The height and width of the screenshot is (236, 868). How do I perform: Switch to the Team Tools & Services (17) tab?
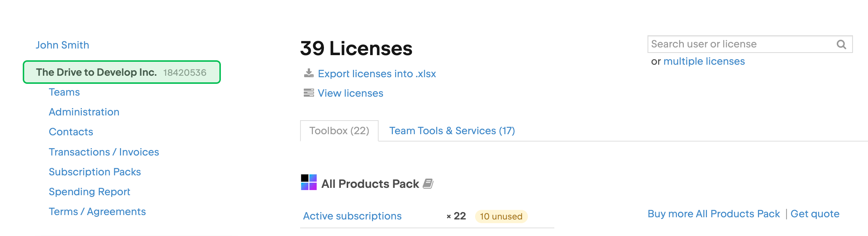[x=452, y=130]
